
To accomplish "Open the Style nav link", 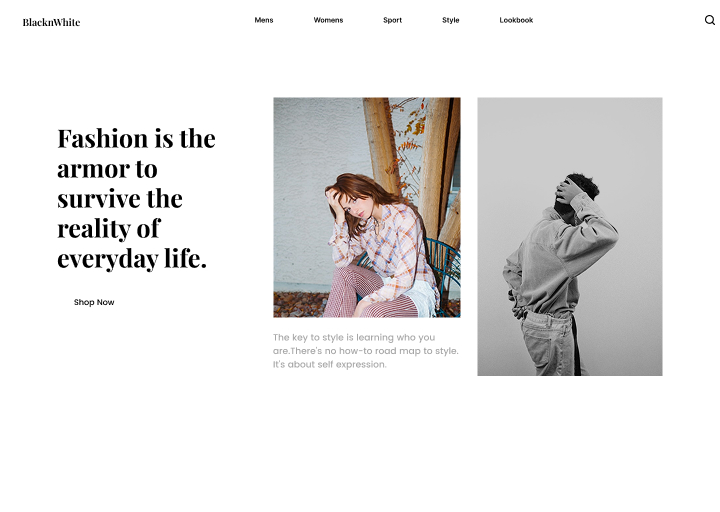I will tap(450, 20).
